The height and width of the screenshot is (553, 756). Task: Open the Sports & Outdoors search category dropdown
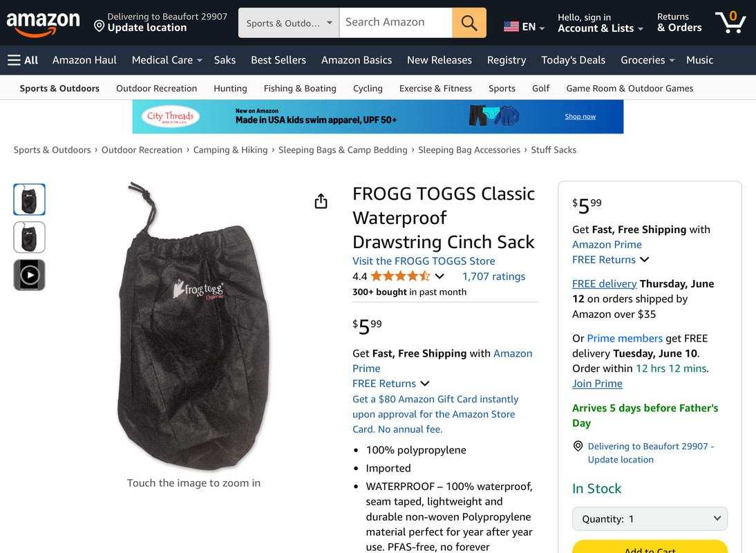(x=289, y=23)
